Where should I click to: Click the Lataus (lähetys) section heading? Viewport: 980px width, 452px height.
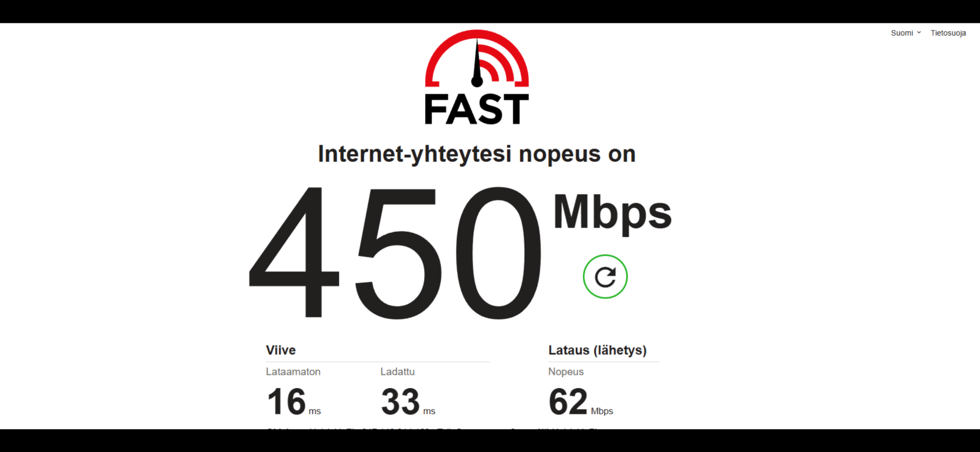[x=597, y=350]
